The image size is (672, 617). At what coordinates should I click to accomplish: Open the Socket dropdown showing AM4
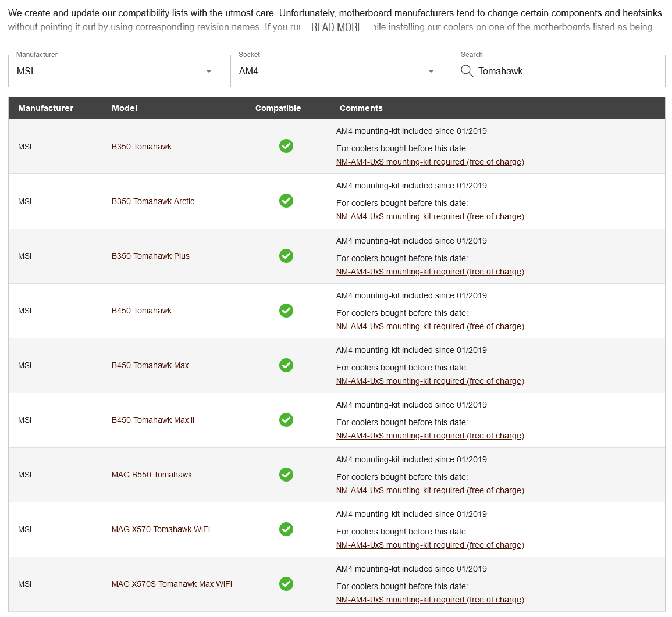coord(337,71)
